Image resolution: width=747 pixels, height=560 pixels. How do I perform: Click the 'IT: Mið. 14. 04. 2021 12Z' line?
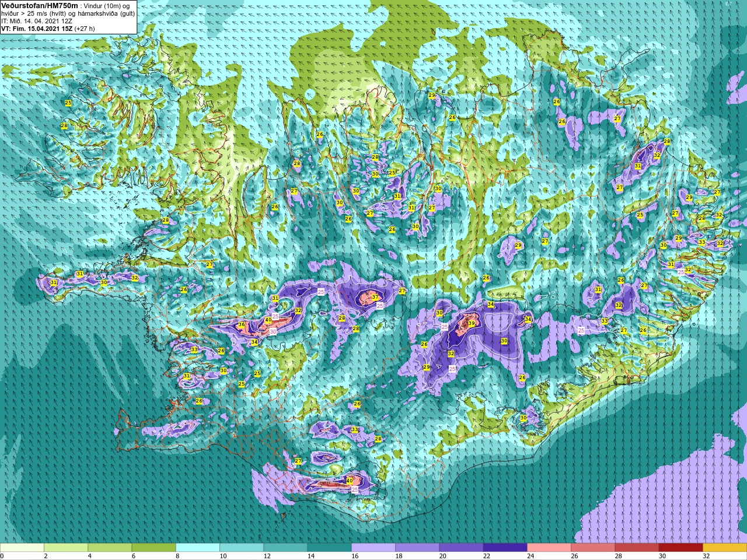point(37,20)
